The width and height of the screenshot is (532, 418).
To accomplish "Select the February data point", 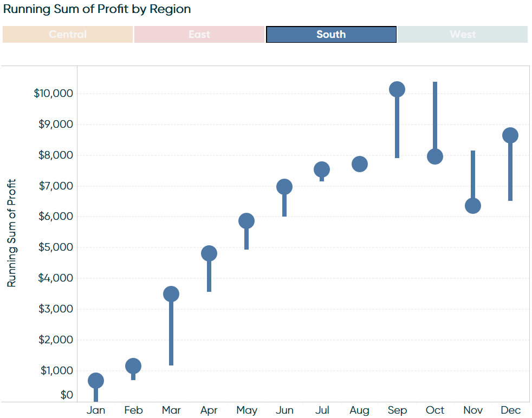I will click(133, 365).
